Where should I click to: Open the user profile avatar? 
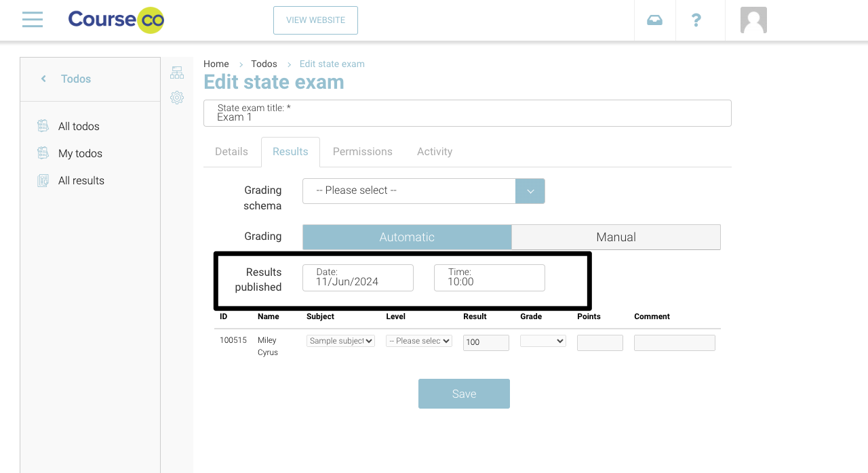click(x=753, y=20)
